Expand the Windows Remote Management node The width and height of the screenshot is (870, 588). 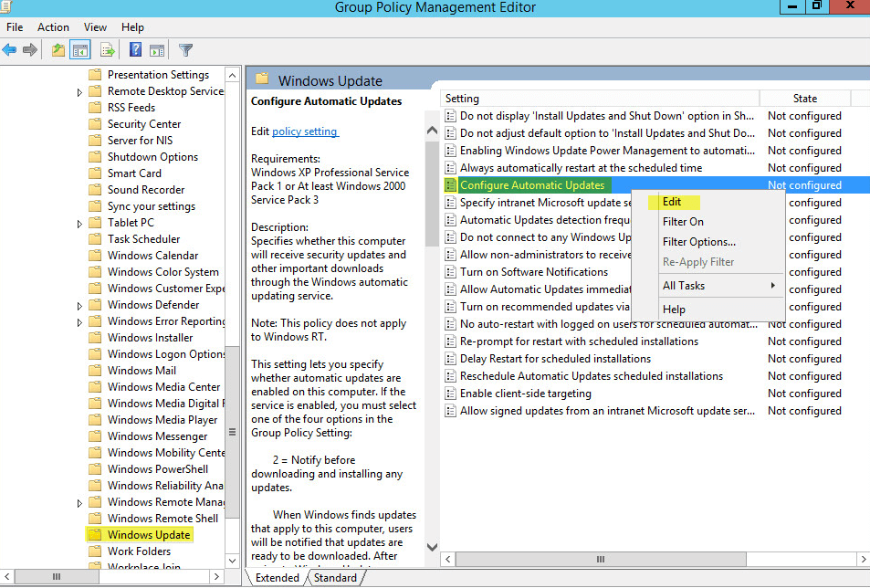pyautogui.click(x=79, y=503)
